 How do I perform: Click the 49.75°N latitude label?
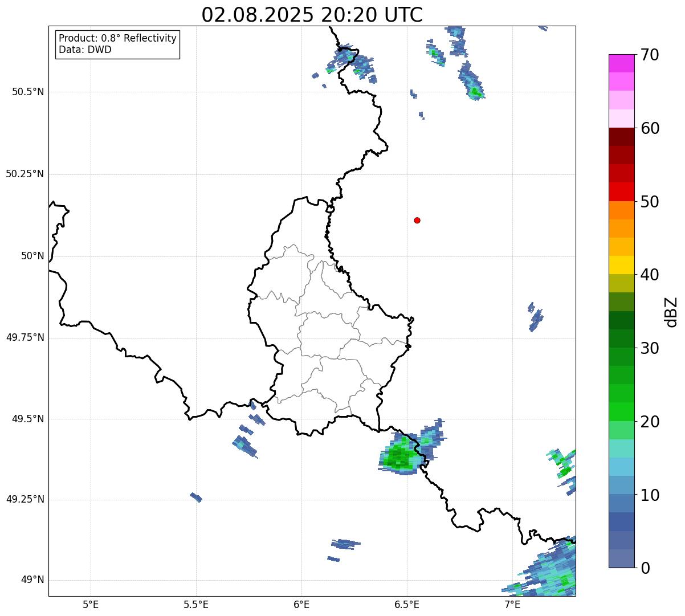pyautogui.click(x=25, y=337)
